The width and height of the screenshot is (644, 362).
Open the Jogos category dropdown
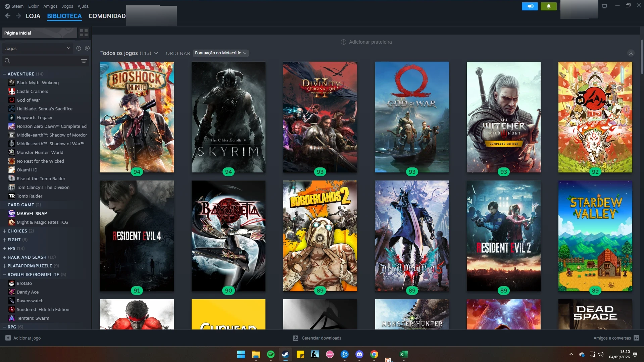coord(37,48)
